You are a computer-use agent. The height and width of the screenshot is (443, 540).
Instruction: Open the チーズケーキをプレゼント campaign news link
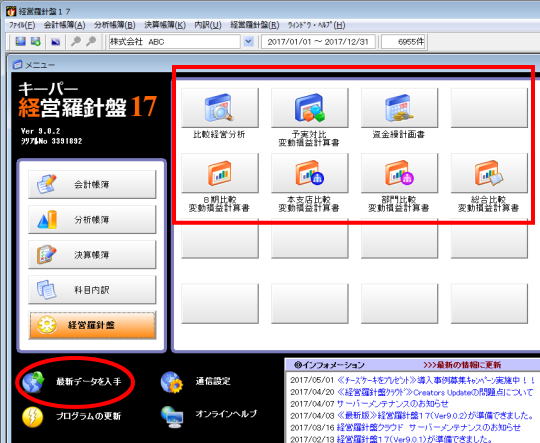pyautogui.click(x=436, y=380)
